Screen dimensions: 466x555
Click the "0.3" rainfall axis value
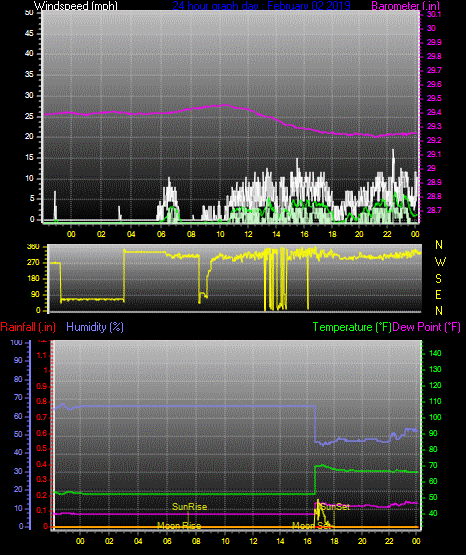pos(42,479)
